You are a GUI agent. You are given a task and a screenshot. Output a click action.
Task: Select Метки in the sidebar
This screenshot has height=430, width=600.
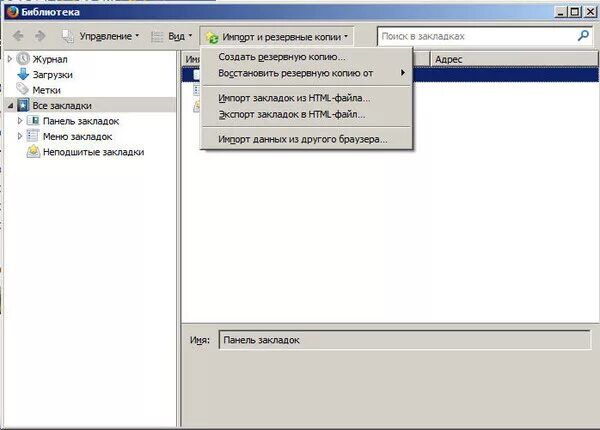(46, 90)
